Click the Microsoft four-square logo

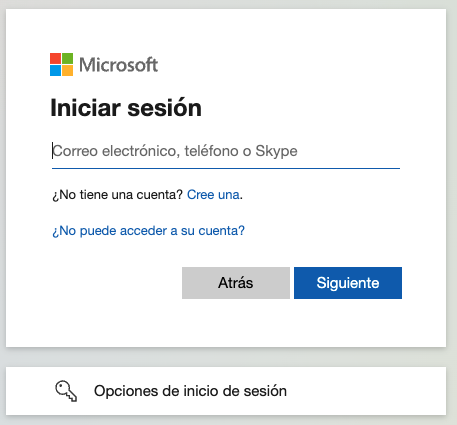(61, 64)
